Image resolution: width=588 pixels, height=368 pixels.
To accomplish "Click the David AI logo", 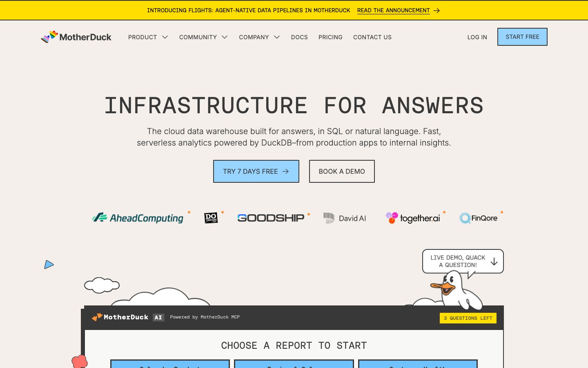I will coord(345,218).
